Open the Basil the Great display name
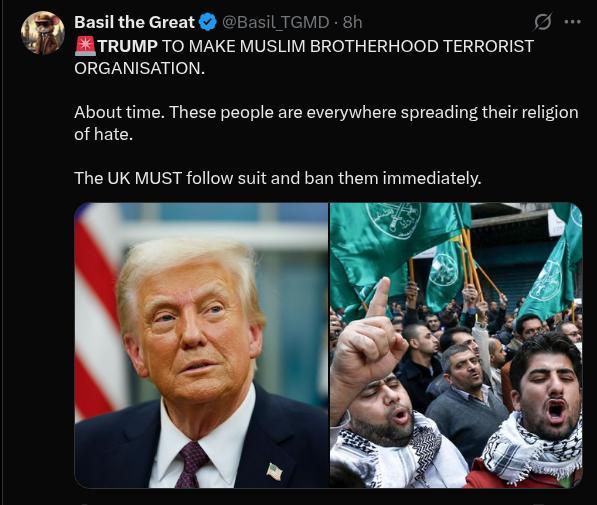Screen dimensions: 597x505 click(134, 22)
